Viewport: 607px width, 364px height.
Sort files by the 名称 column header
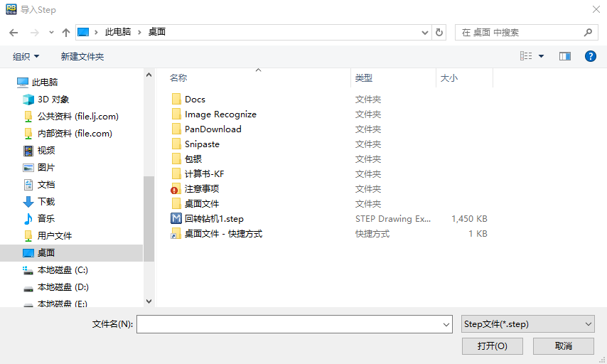click(179, 78)
